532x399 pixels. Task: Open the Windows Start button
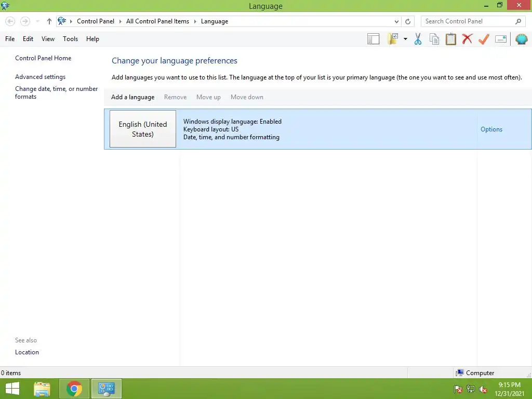pyautogui.click(x=12, y=389)
